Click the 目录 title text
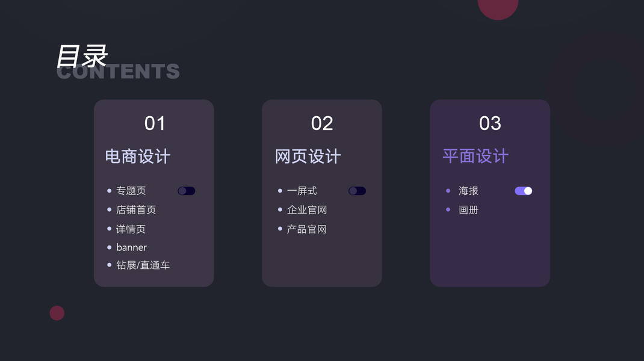This screenshot has height=361, width=644. 82,56
